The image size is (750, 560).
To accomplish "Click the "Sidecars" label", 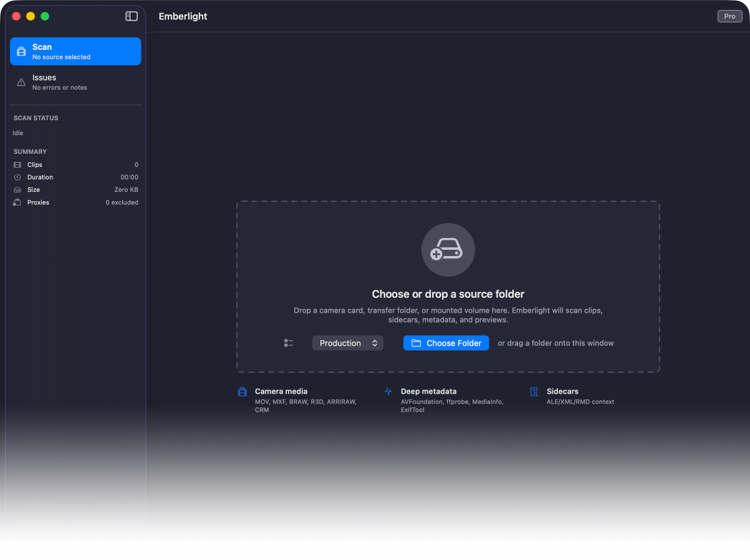I will 563,392.
